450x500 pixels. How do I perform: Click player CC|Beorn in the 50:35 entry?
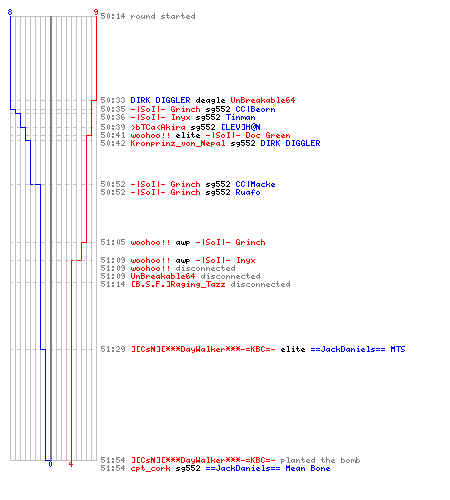click(255, 109)
